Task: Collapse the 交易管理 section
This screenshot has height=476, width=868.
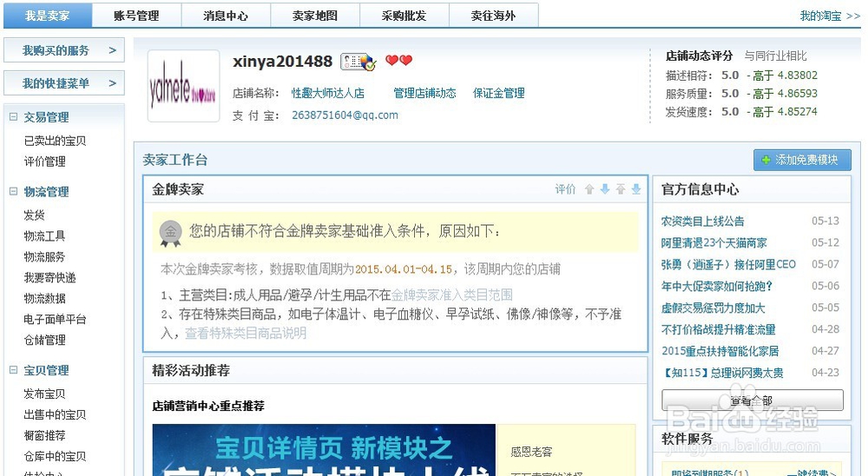Action: click(x=13, y=117)
